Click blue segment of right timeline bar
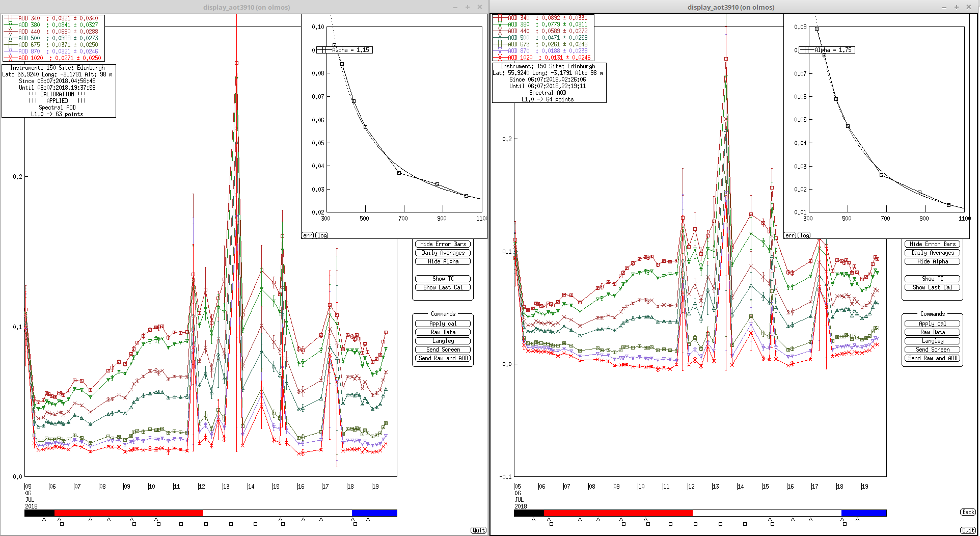The image size is (980, 536). click(864, 513)
